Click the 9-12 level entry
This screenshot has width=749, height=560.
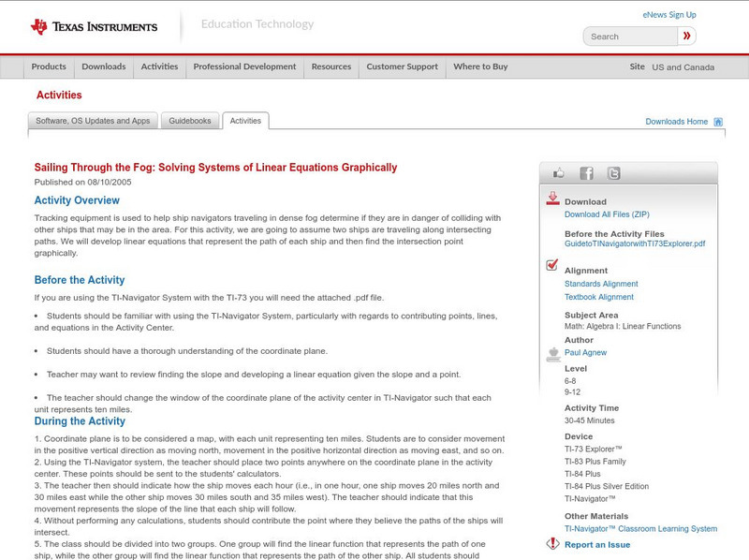coord(572,392)
